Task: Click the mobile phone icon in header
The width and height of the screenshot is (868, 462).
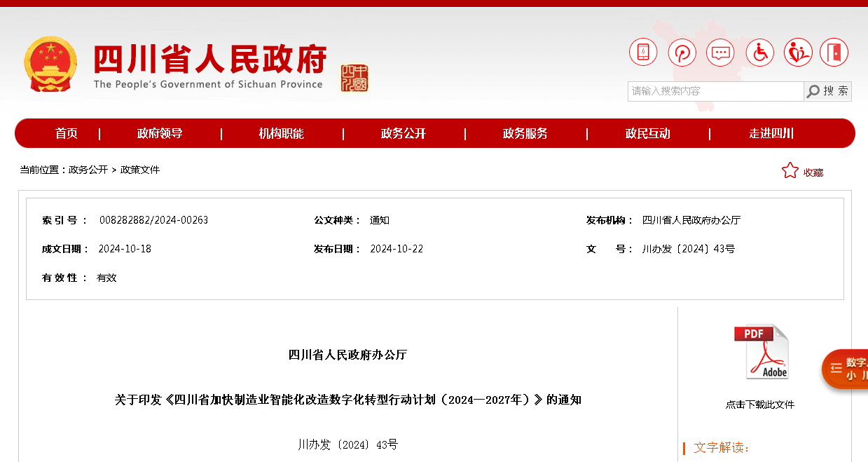Action: (x=642, y=53)
